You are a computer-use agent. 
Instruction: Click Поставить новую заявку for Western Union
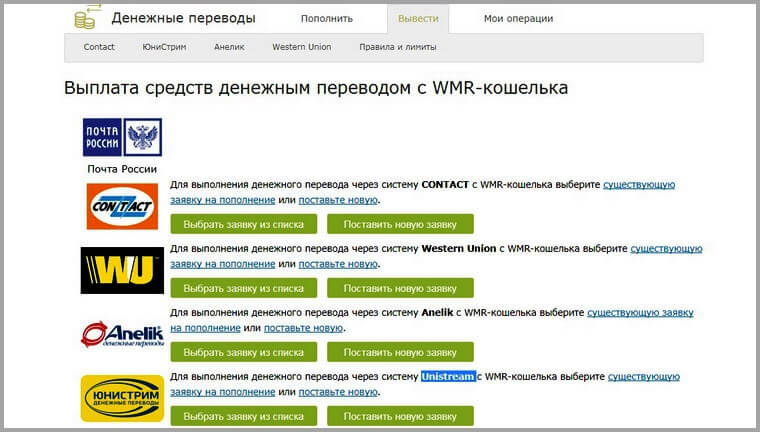pos(400,288)
